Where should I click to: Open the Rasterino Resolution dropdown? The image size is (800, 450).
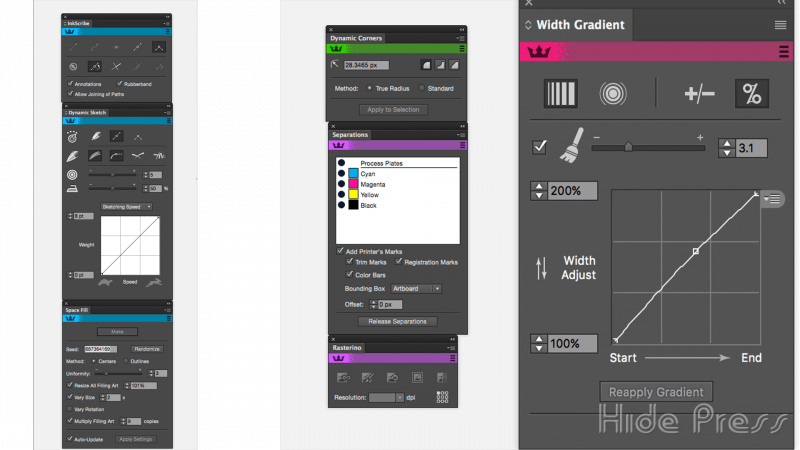[x=385, y=397]
